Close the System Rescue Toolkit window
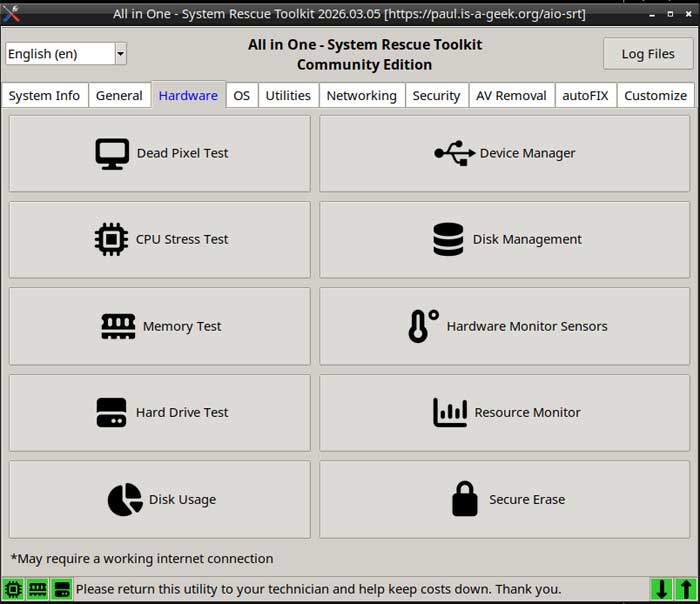The image size is (700, 604). pos(688,14)
